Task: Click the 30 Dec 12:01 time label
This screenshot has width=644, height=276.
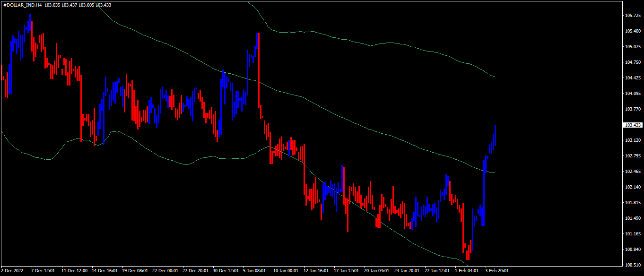Action: pos(226,271)
